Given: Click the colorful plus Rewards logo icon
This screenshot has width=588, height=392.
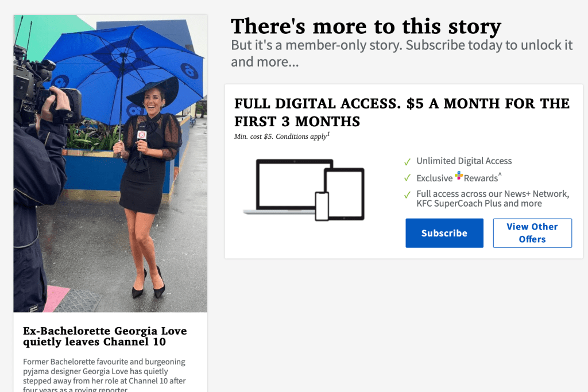Looking at the screenshot, I should tap(459, 176).
